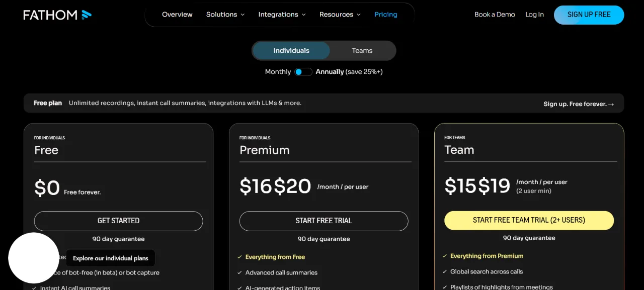Click START FREE TEAM TRIAL button

[x=529, y=220]
